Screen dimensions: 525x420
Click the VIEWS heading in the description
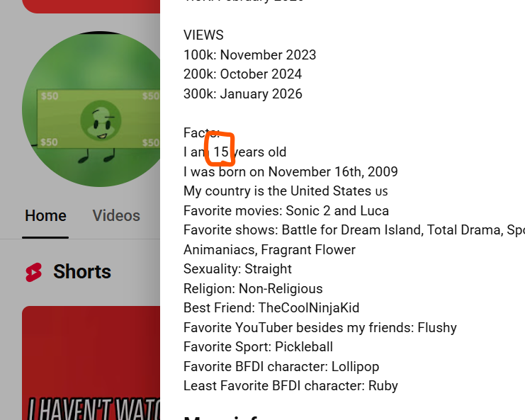point(203,35)
